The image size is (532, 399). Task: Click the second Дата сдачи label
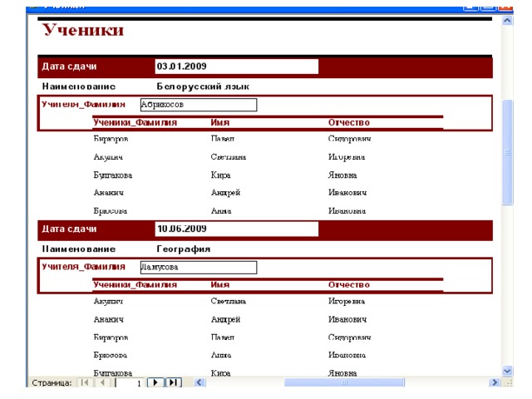coord(69,229)
